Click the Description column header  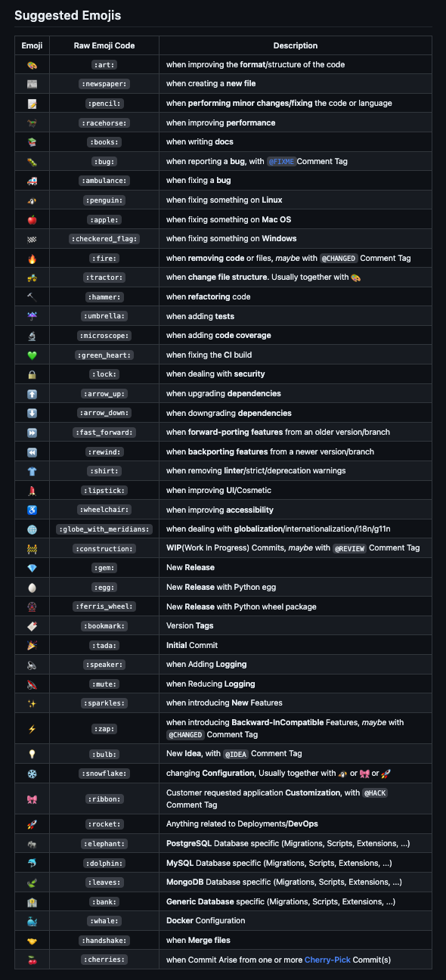[296, 45]
